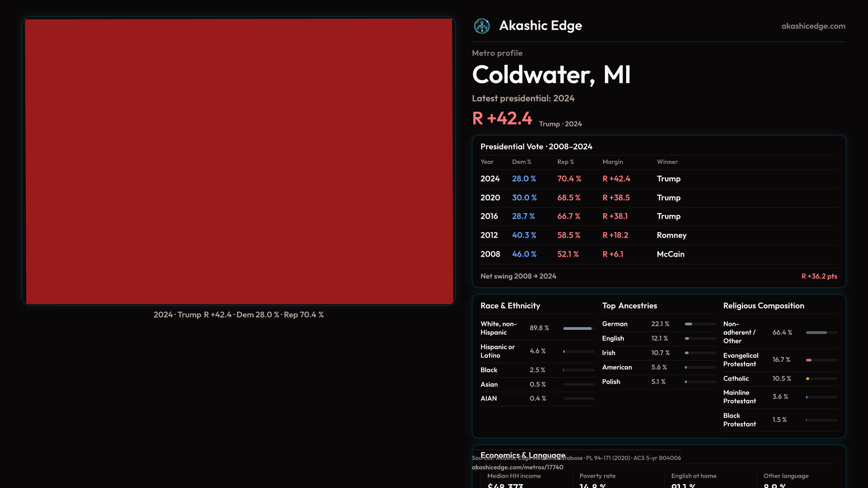The width and height of the screenshot is (868, 488).
Task: Click the Race & Ethnicity section heading
Action: pos(510,306)
